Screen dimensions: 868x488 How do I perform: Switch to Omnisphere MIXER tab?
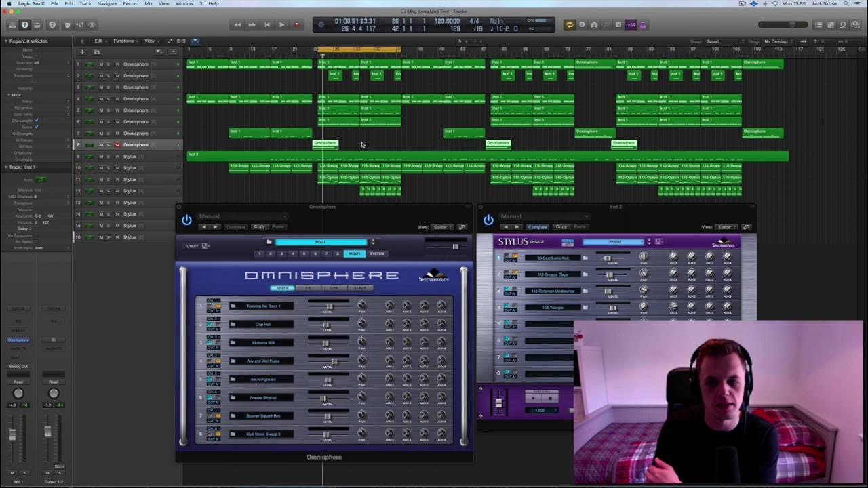pos(281,288)
